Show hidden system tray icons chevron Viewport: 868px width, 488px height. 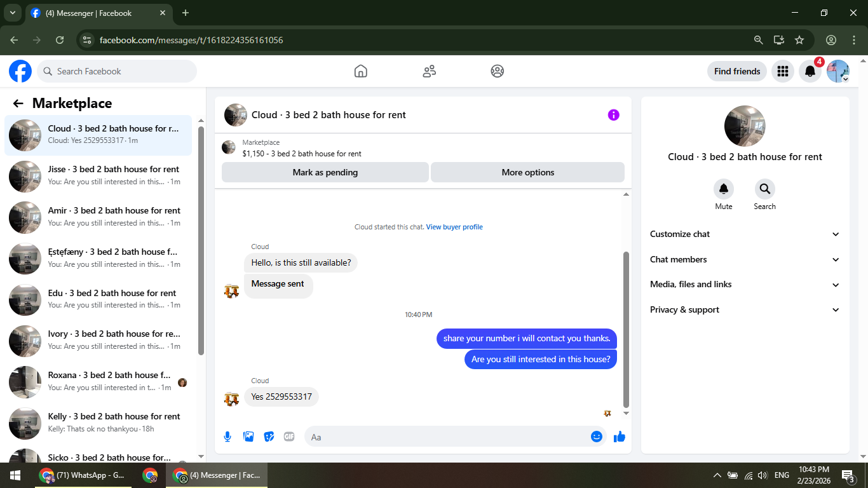[717, 475]
